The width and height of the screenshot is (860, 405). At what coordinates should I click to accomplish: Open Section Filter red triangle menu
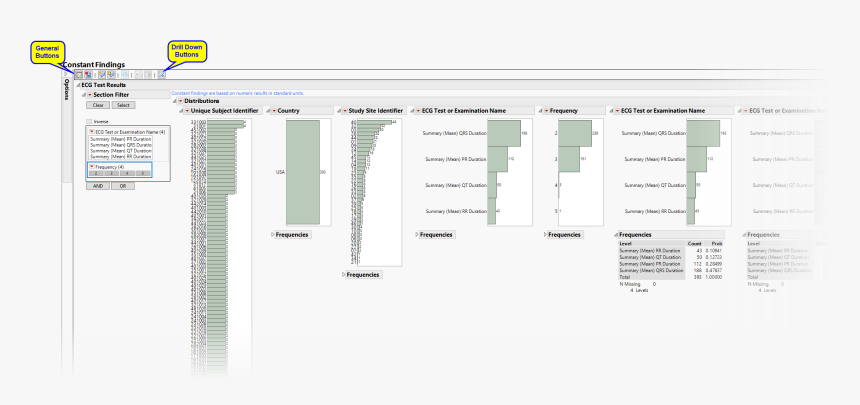[x=89, y=95]
